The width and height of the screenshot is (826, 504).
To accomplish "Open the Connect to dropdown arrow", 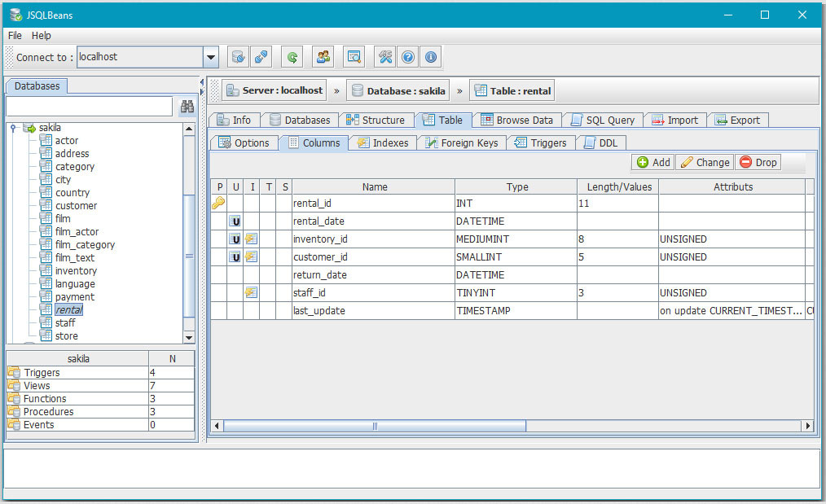I will tap(211, 57).
